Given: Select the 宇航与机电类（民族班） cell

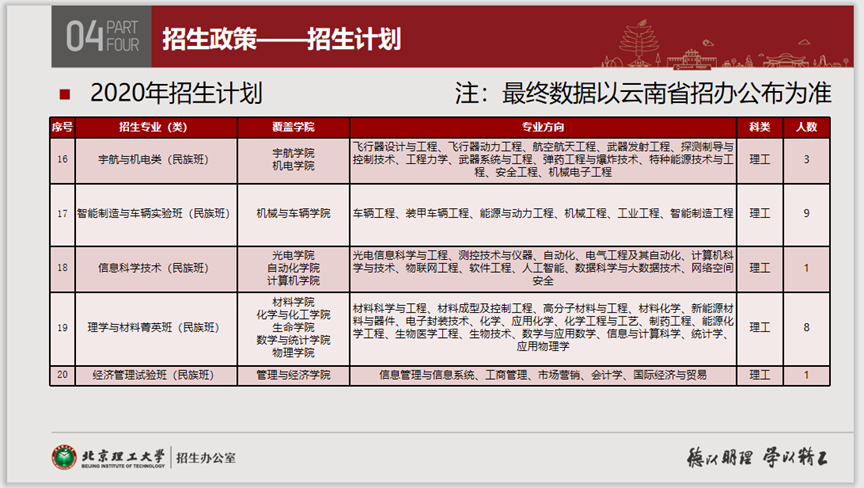Looking at the screenshot, I should pos(153,159).
